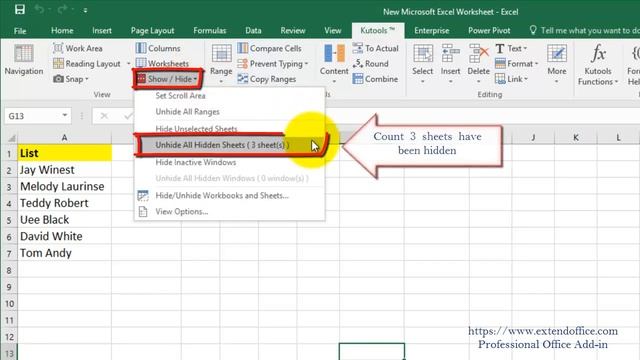
Task: Select column K header
Action: [576, 138]
